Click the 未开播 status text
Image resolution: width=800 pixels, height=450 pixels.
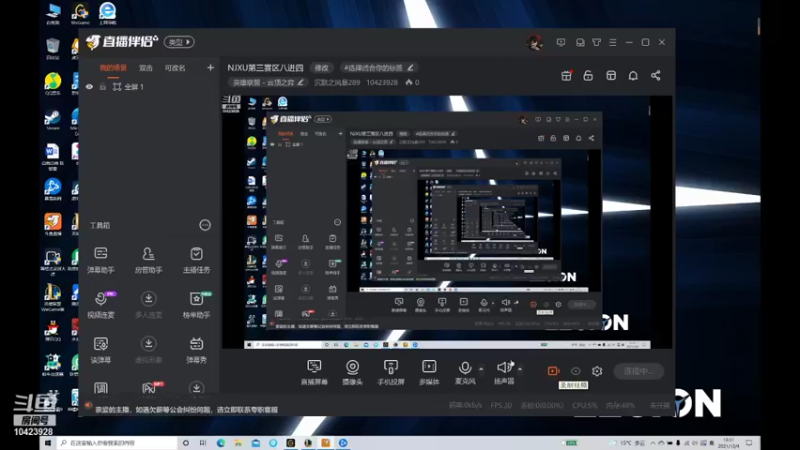pos(659,405)
